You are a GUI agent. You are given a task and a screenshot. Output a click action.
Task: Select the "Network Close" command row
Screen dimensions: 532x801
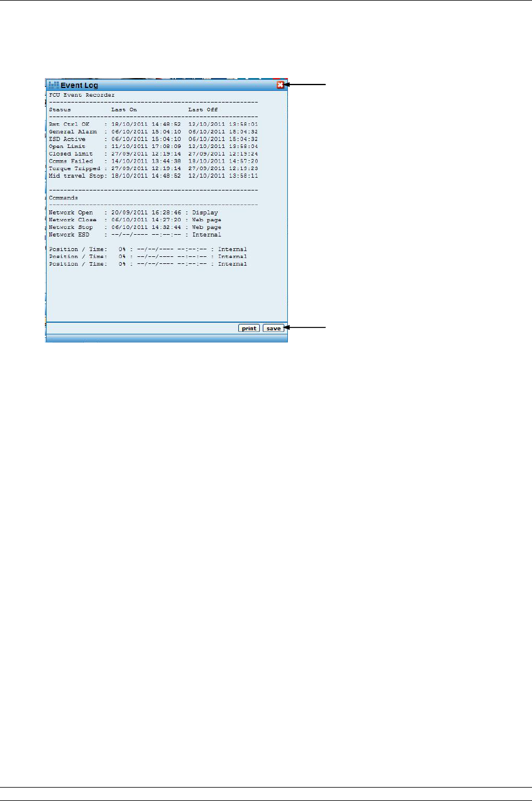(x=135, y=220)
